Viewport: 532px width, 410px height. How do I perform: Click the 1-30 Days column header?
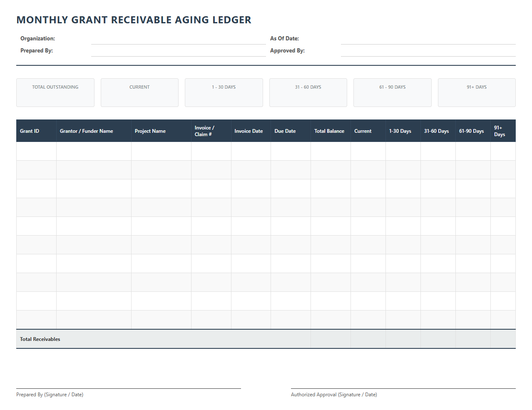click(x=403, y=131)
